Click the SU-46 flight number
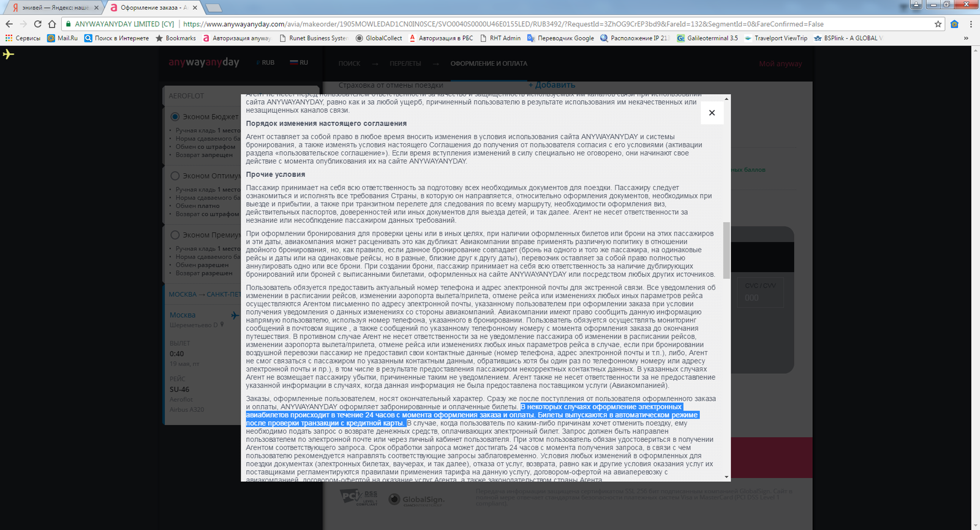This screenshot has height=530, width=980. [x=179, y=389]
